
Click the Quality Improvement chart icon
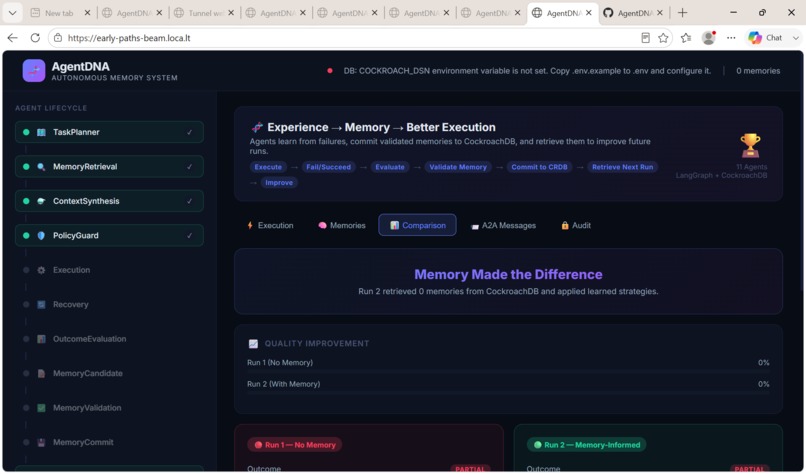253,343
